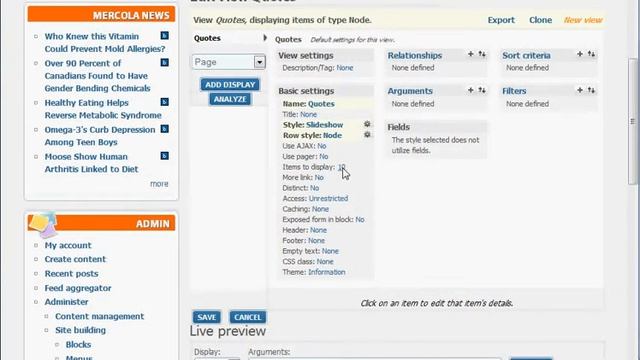Viewport: 640px width, 360px height.
Task: Click more link in Mercola News
Action: click(x=159, y=184)
